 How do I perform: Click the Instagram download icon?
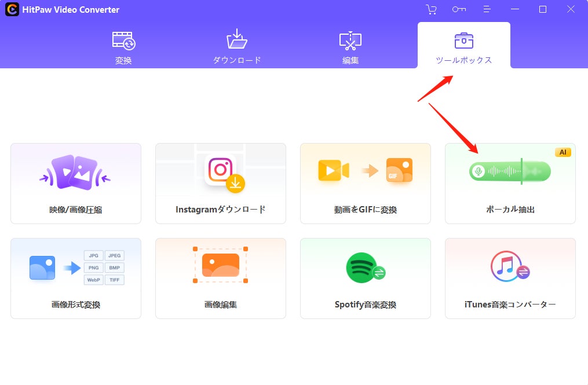coord(225,173)
